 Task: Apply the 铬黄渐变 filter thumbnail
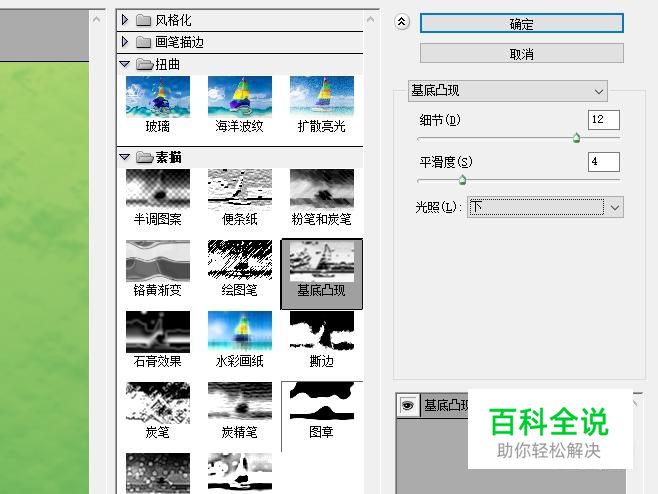(158, 260)
